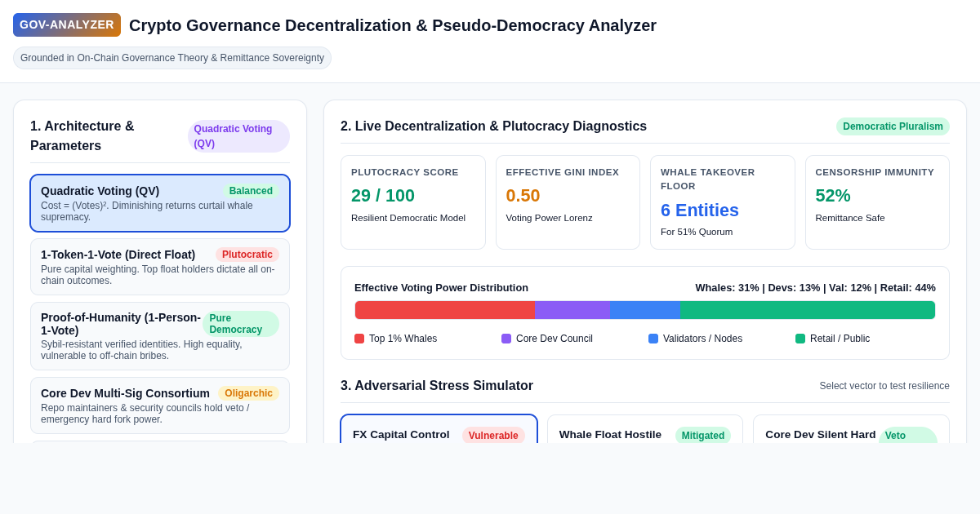Open the Effective Gini Index card

pyautogui.click(x=568, y=202)
